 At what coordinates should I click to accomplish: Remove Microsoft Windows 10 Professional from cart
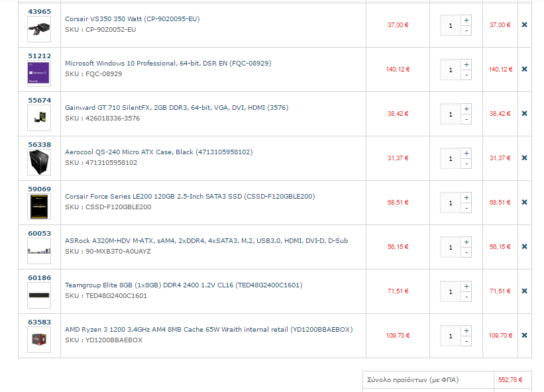(x=524, y=70)
